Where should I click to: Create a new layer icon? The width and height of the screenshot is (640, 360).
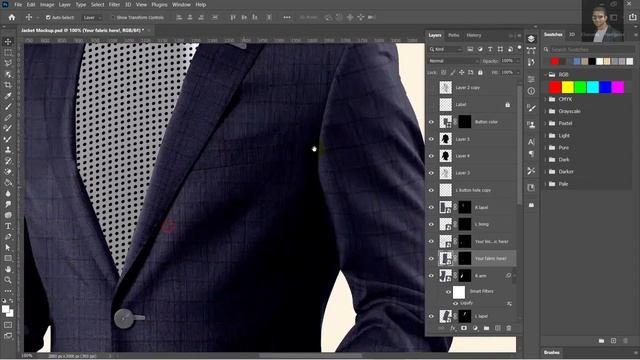498,328
